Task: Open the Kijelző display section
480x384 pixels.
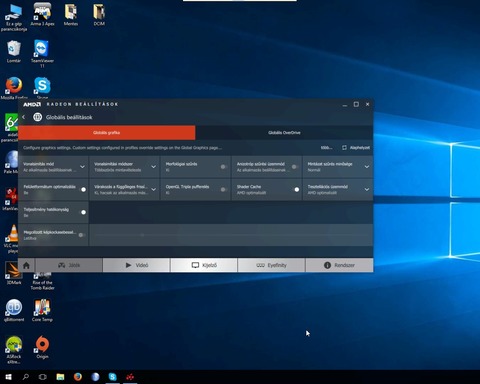Action: (x=204, y=265)
